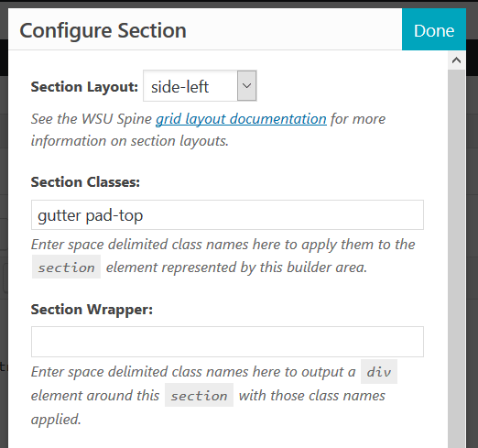
Task: Click "section" code tag under Section Classes
Action: [66, 267]
